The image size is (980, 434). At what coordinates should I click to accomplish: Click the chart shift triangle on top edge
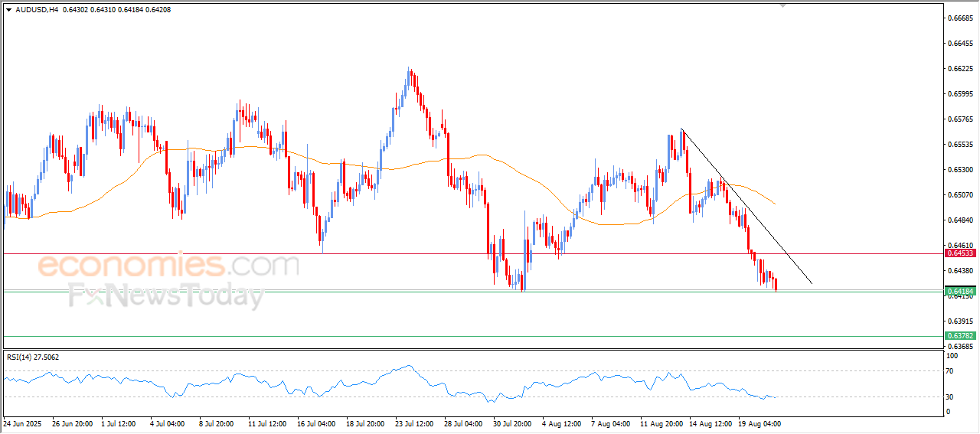782,5
